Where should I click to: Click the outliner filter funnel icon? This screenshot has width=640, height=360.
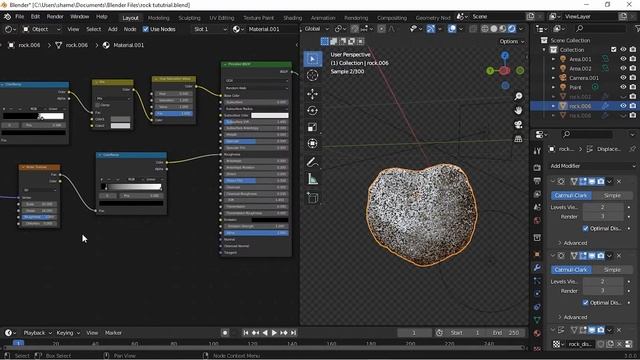(637, 29)
